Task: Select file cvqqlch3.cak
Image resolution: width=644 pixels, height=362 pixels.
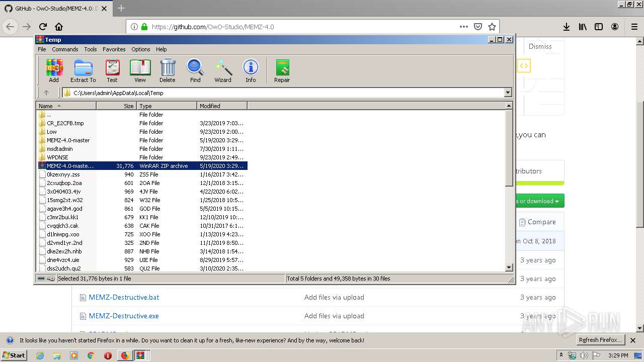Action: pyautogui.click(x=142, y=226)
